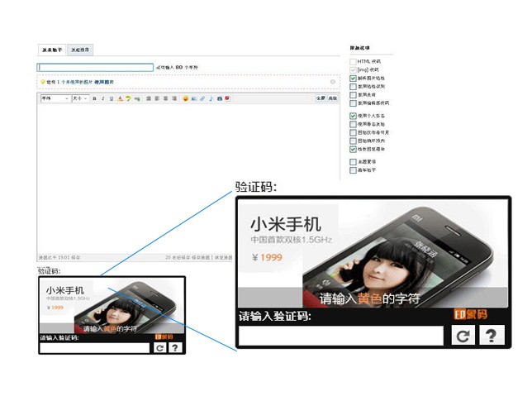Uncheck the receive reply notification checkbox
532x401 pixels.
pos(353,149)
